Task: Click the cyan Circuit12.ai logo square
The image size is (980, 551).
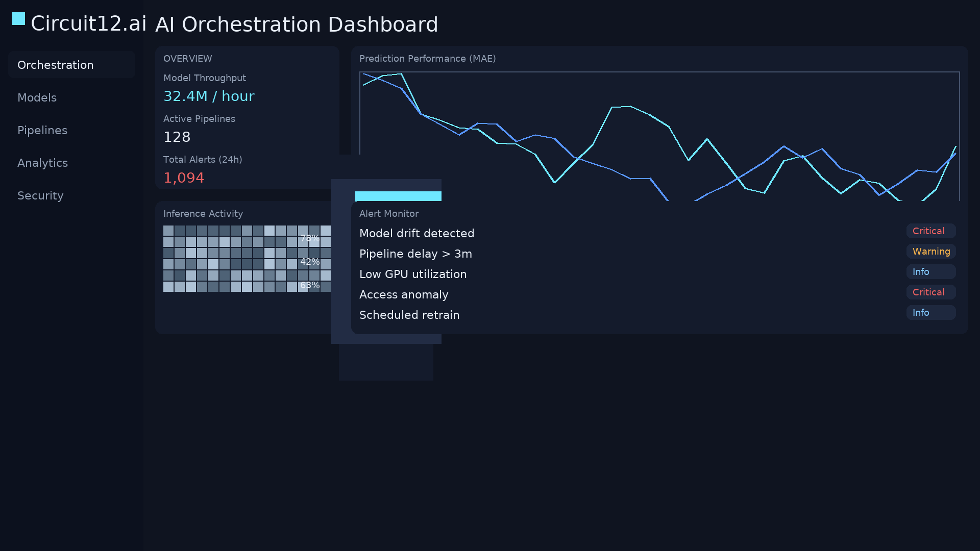Action: [x=18, y=19]
